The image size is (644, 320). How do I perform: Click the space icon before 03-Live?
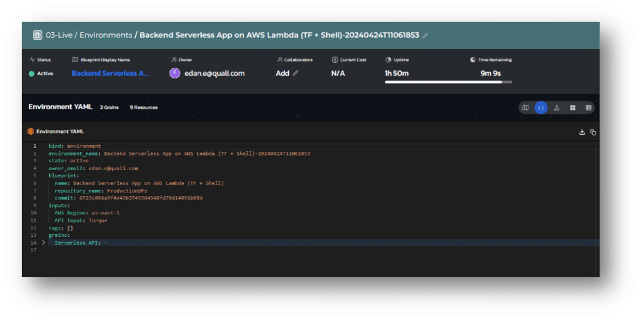(x=37, y=35)
